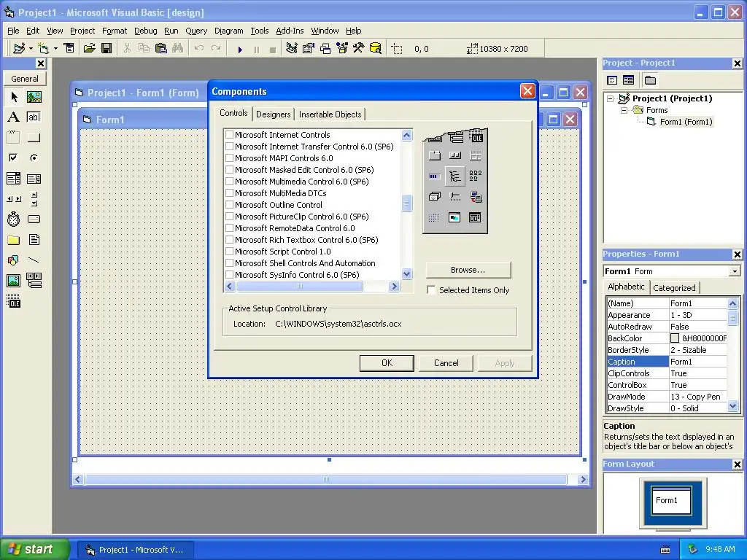Click Cancel in Components dialog
The width and height of the screenshot is (747, 560).
coord(446,363)
